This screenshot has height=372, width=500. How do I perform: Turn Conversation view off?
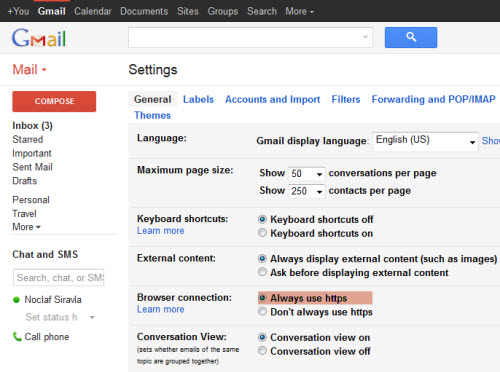tap(262, 351)
